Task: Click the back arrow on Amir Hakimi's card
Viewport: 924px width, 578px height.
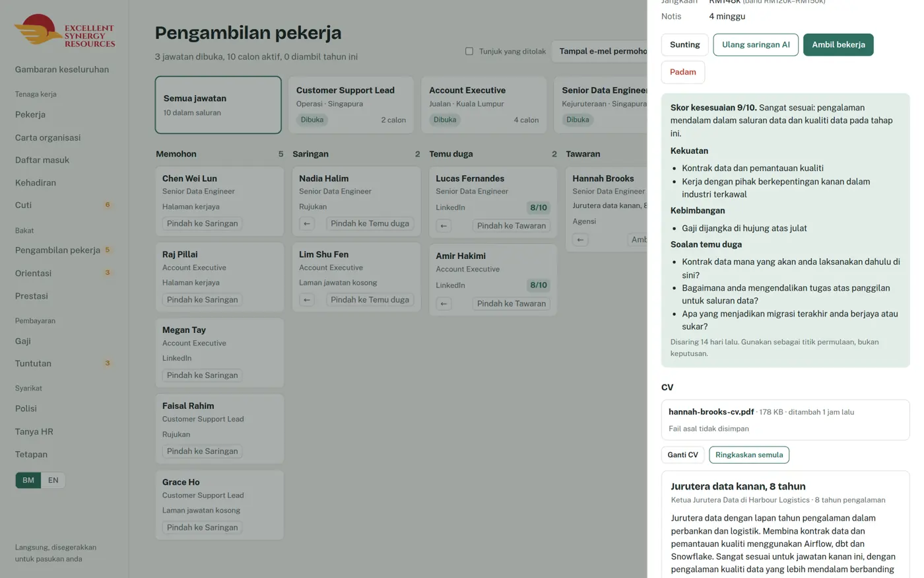Action: point(444,304)
